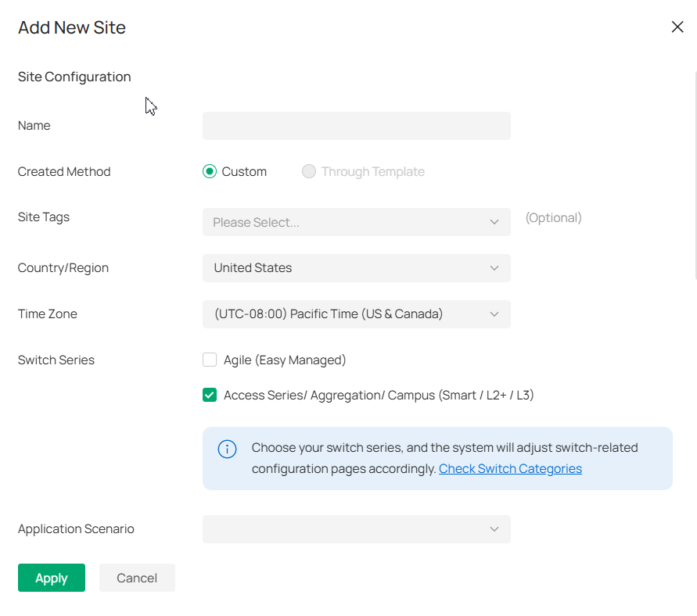Expand the Pacific Time zone selector
The image size is (697, 616).
[x=344, y=314]
